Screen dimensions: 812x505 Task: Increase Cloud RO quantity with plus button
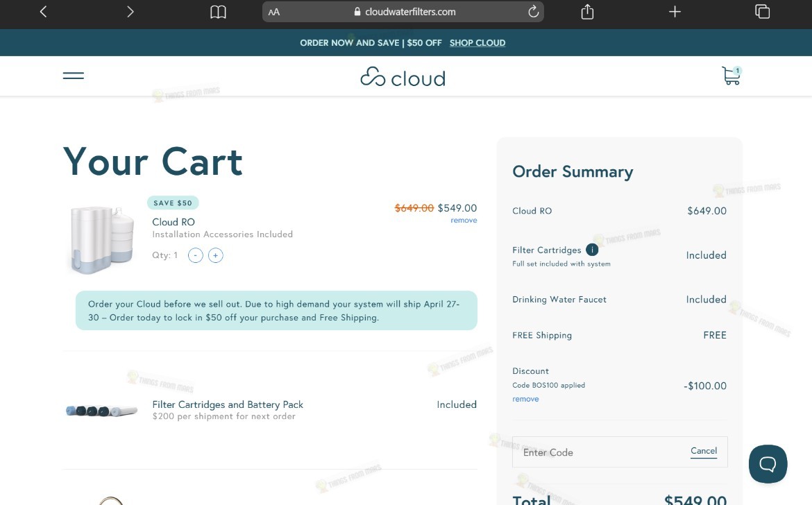click(x=215, y=255)
